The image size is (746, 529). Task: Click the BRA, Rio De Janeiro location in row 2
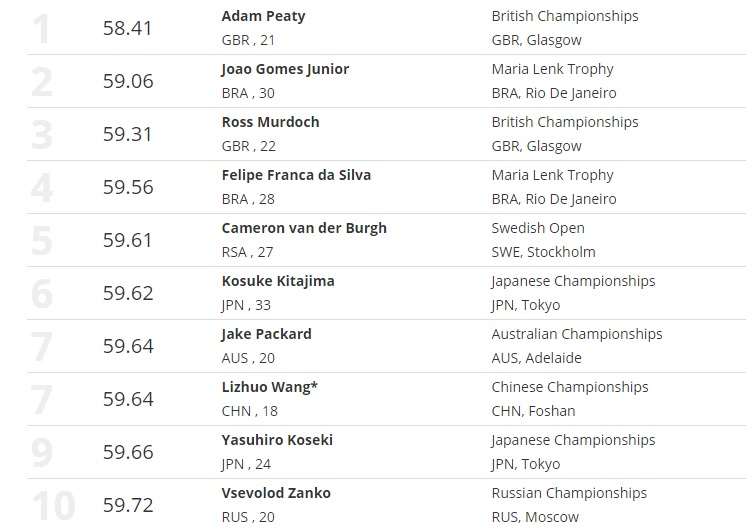pyautogui.click(x=553, y=93)
